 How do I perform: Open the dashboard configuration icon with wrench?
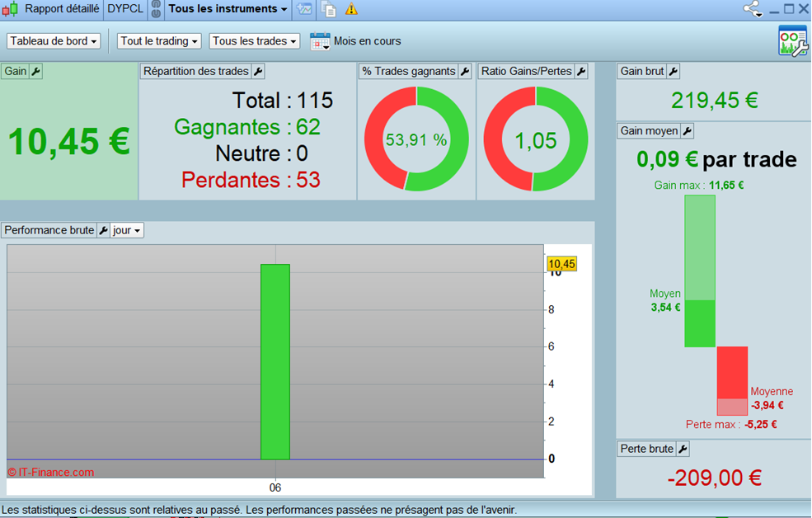pos(793,40)
